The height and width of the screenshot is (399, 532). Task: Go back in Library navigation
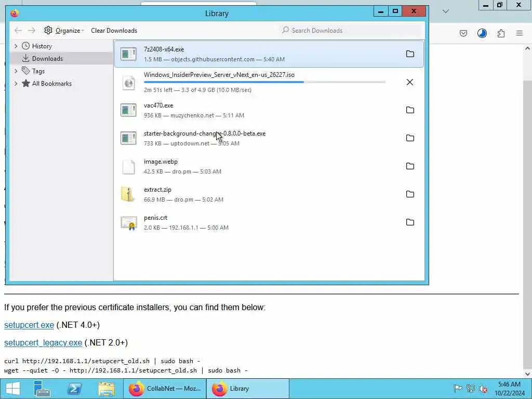[x=18, y=31]
